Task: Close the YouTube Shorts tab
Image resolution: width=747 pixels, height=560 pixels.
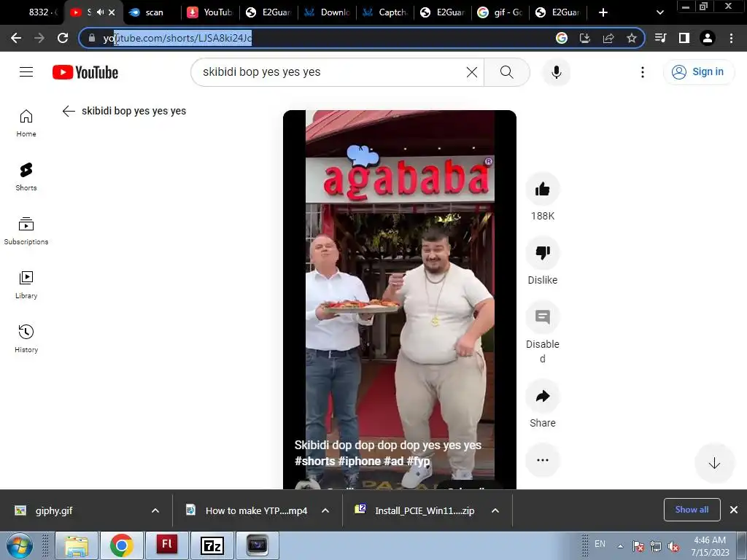Action: (112, 12)
